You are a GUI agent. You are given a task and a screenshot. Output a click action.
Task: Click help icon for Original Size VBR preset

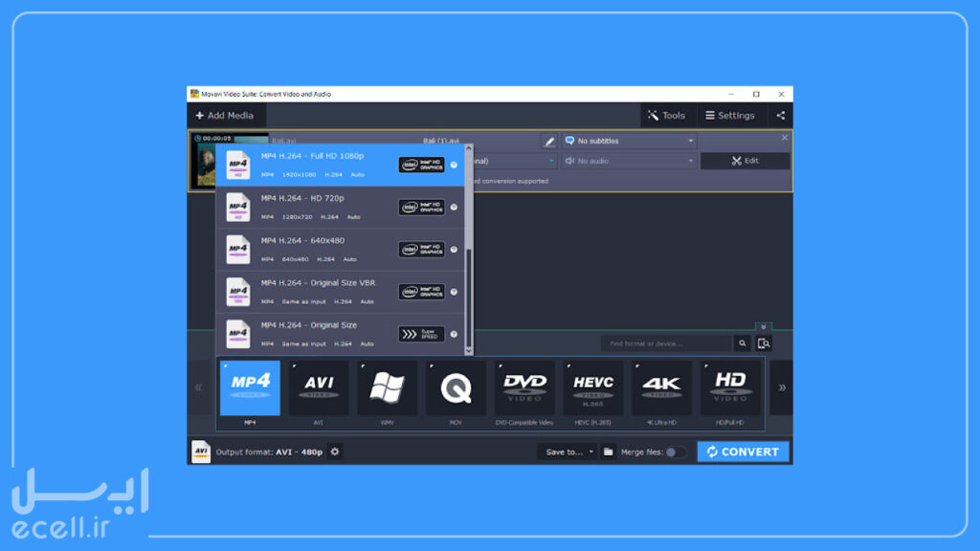click(x=455, y=292)
